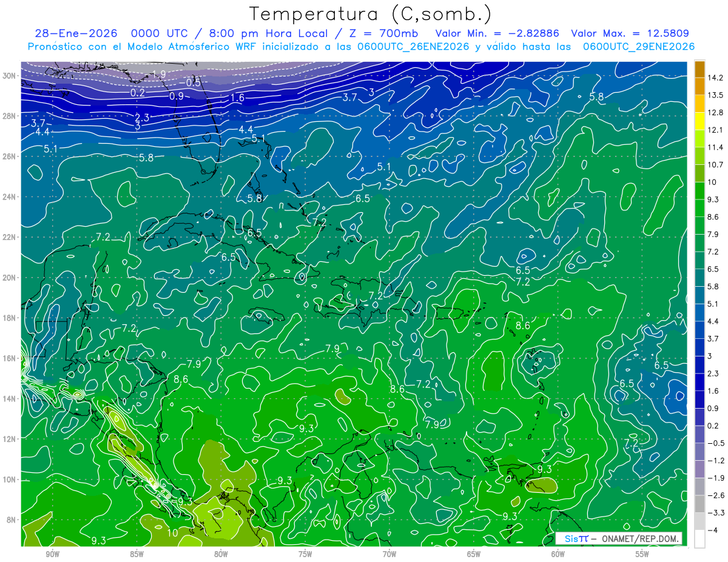Click the '11.4' color legend label

tap(715, 147)
